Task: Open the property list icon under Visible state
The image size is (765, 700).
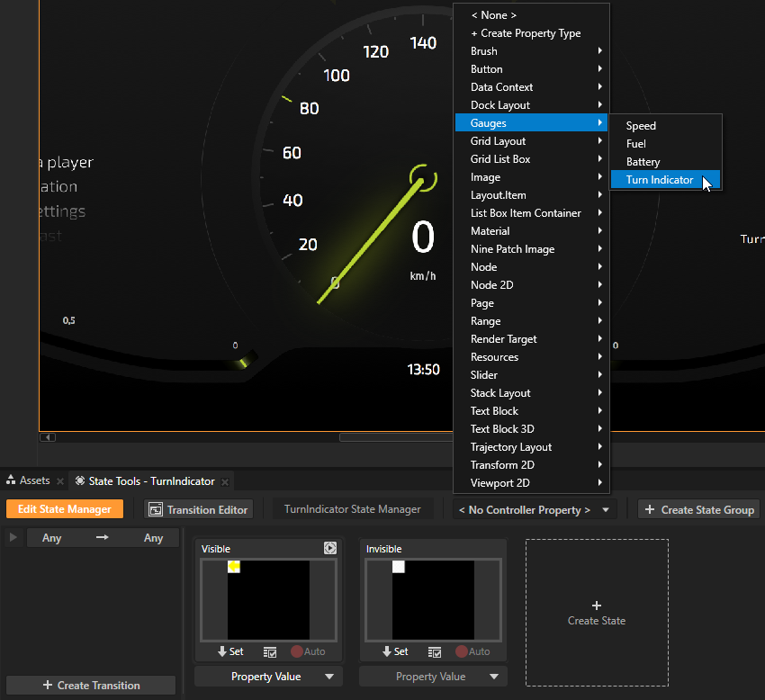Action: pyautogui.click(x=270, y=651)
